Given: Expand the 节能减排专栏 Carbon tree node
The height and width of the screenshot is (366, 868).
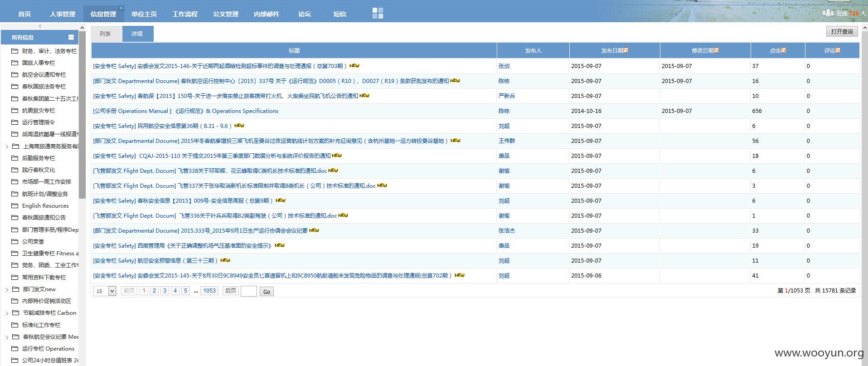Looking at the screenshot, I should [x=7, y=313].
